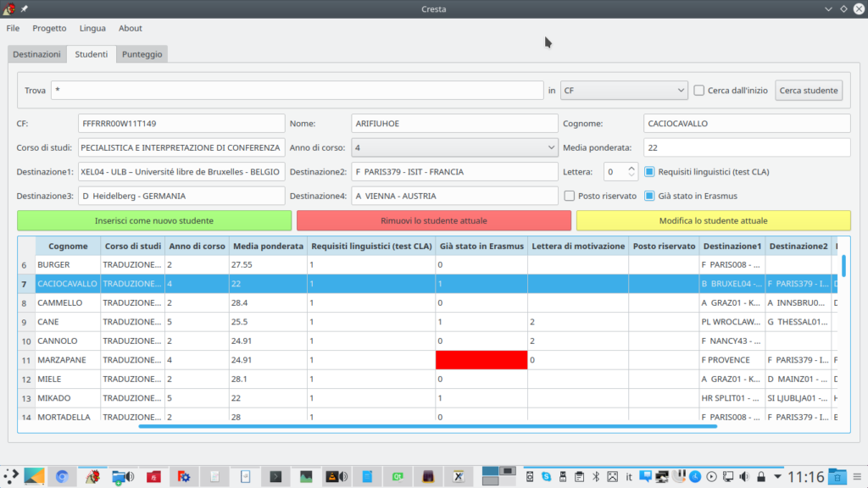This screenshot has width=868, height=488.
Task: Click the table's horizontal scrollbar
Action: tap(427, 427)
